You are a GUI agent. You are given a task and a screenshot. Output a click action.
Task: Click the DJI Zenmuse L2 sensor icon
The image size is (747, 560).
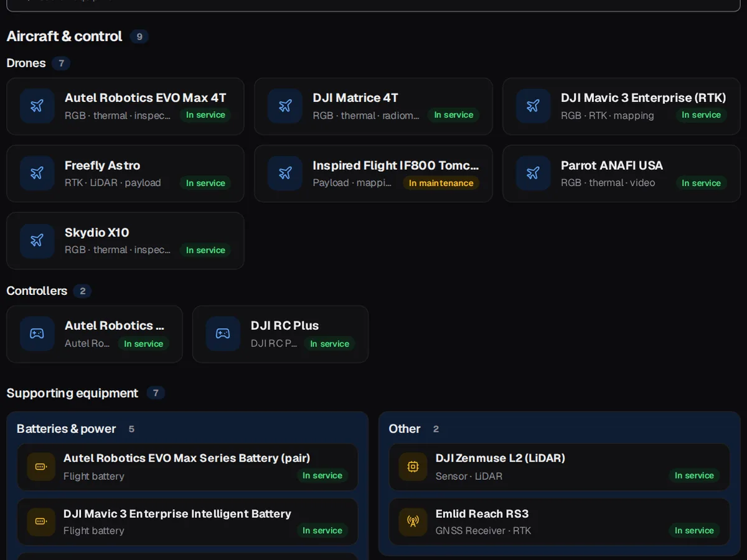click(x=413, y=467)
